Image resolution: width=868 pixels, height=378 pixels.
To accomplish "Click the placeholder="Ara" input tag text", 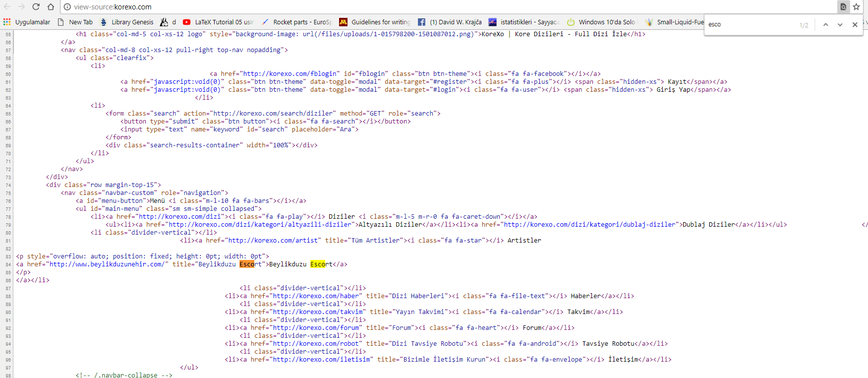I will [239, 129].
